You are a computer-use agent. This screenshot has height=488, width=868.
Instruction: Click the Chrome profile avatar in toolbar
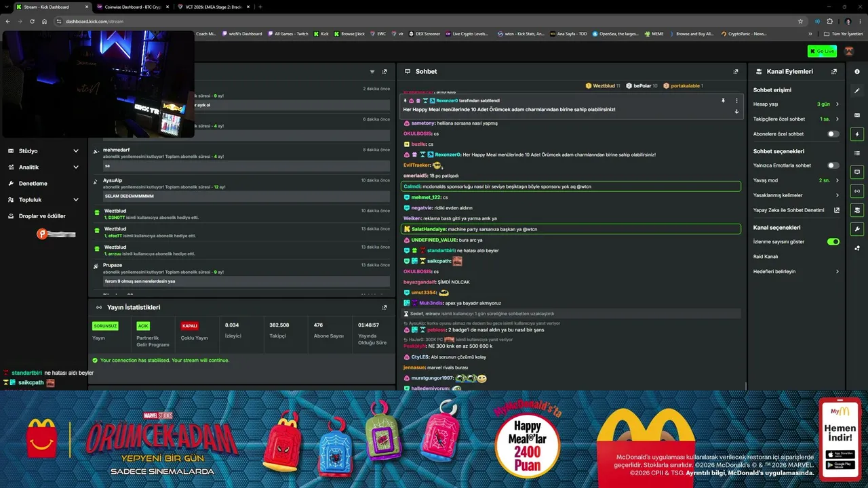coord(848,21)
